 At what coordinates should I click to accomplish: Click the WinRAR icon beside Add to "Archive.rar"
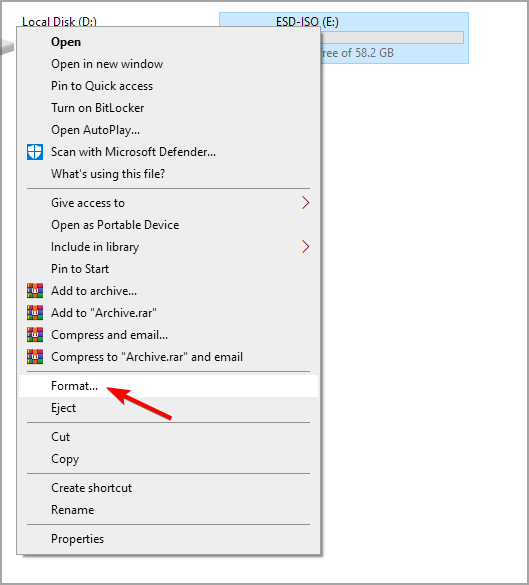coord(35,313)
